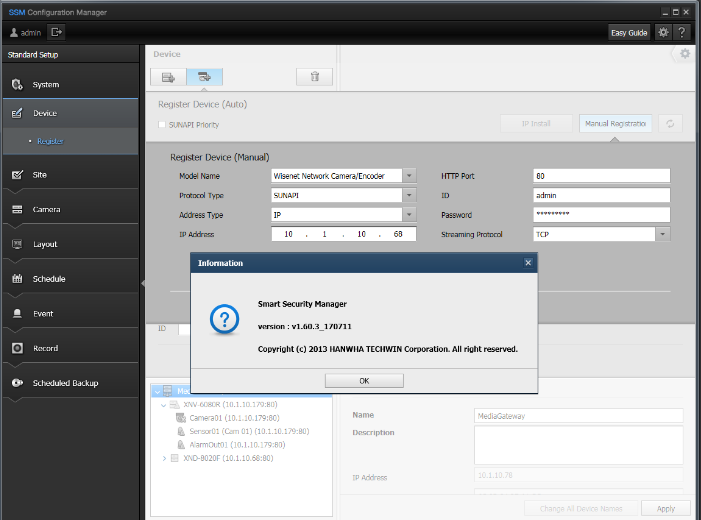Click the AlarmOut01 tree row icon
This screenshot has height=520, width=701.
pos(181,445)
